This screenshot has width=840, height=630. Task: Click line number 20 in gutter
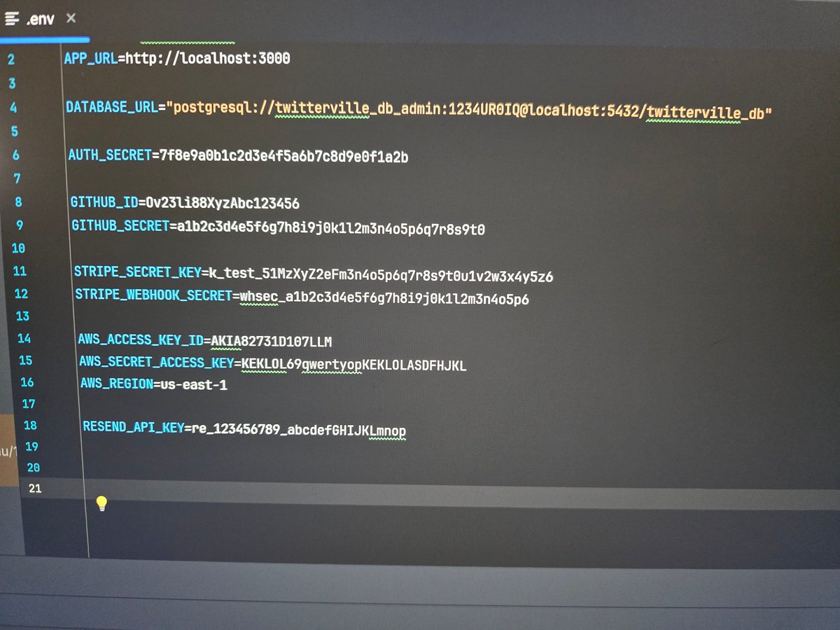pos(33,468)
